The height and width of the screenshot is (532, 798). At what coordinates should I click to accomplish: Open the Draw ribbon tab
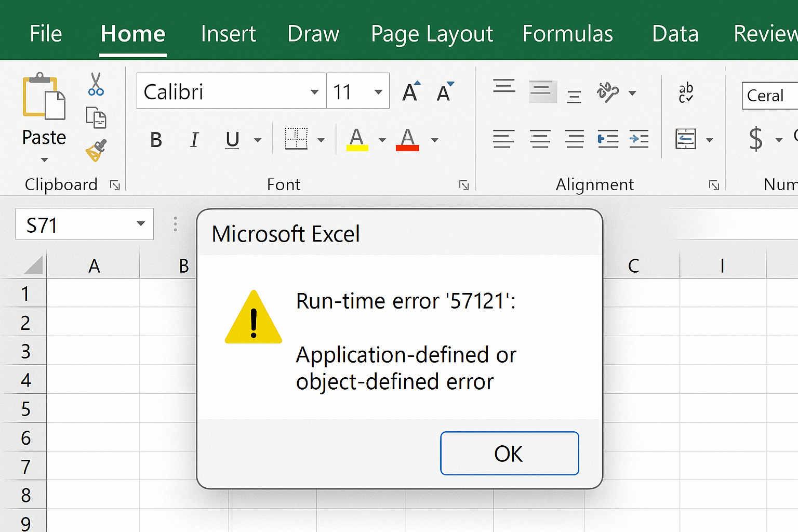pyautogui.click(x=313, y=33)
